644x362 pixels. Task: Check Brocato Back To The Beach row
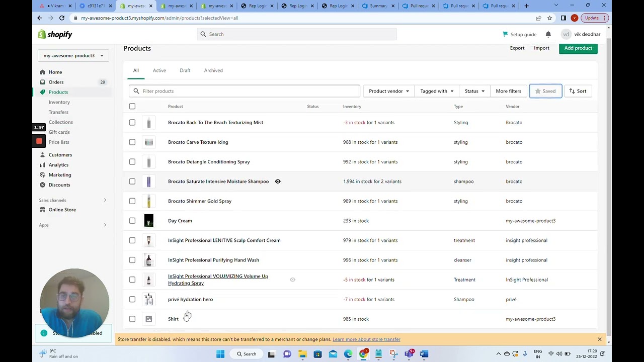pos(132,122)
